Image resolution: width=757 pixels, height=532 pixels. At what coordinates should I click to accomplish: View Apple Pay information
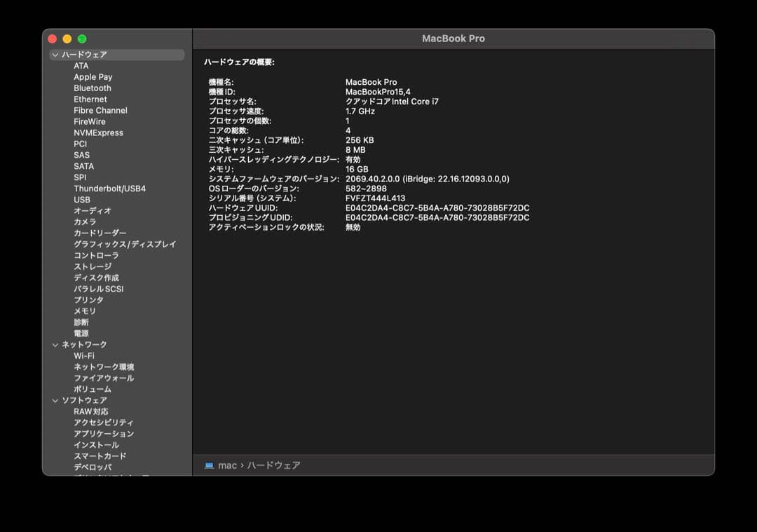93,76
